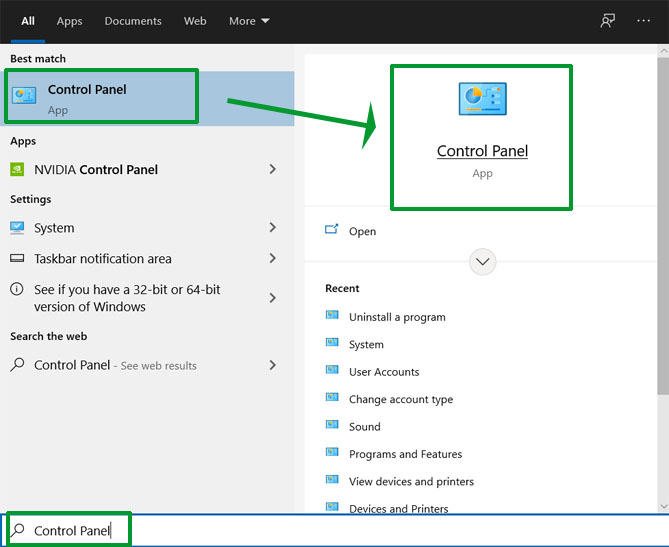Viewport: 669px width, 547px height.
Task: Open recent item View devices and printers
Action: 411,481
